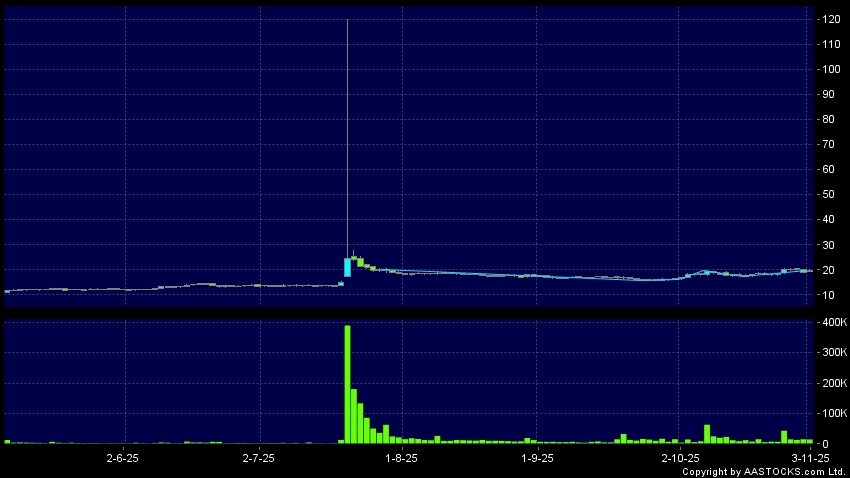Click the 200K volume axis label

click(x=832, y=383)
